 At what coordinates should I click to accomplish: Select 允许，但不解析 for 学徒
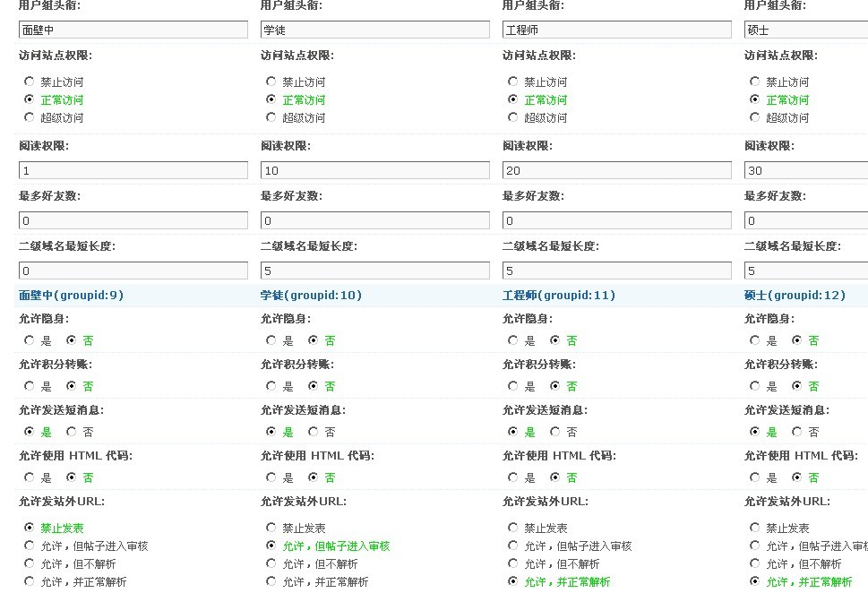pyautogui.click(x=271, y=563)
